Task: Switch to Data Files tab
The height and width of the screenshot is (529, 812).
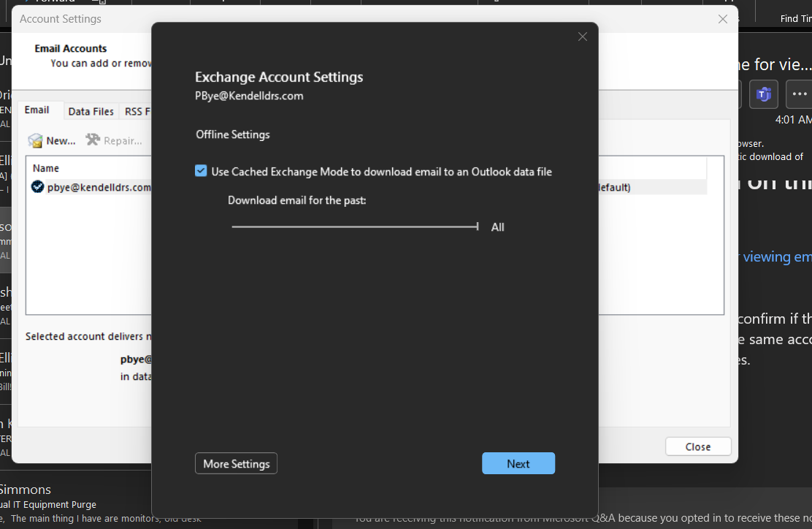Action: click(x=91, y=111)
